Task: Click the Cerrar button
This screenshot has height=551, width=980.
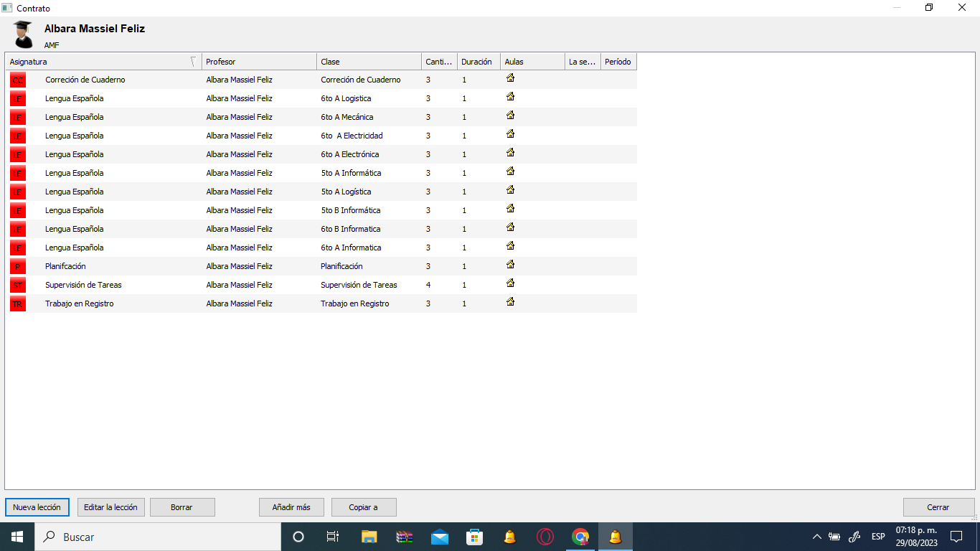Action: click(x=938, y=507)
